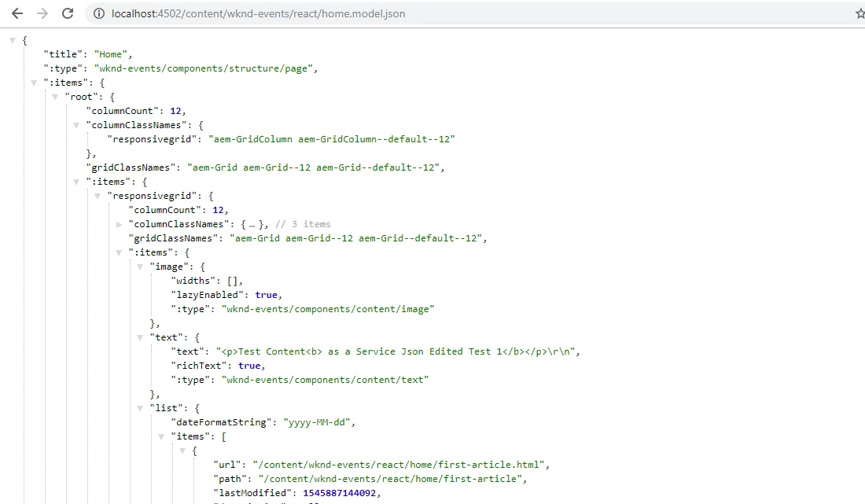
Task: Collapse ":items" below gridClassNames in root
Action: click(x=76, y=182)
